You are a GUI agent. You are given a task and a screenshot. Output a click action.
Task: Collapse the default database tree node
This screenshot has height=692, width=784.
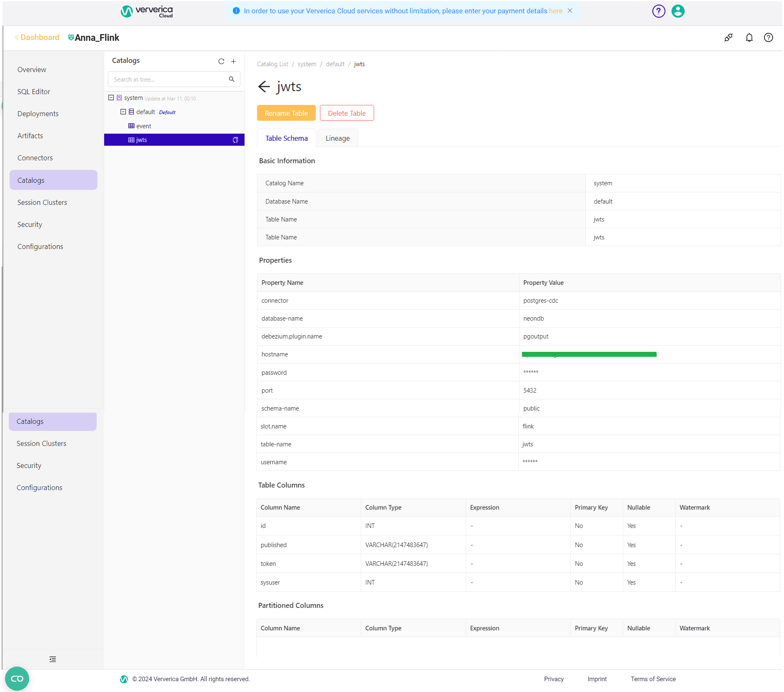coord(123,112)
